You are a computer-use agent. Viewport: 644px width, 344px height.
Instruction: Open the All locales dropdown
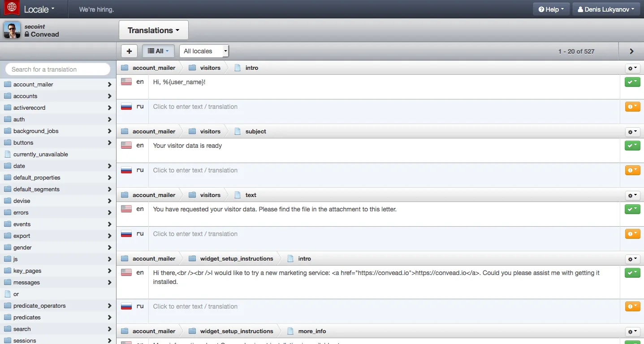(204, 51)
